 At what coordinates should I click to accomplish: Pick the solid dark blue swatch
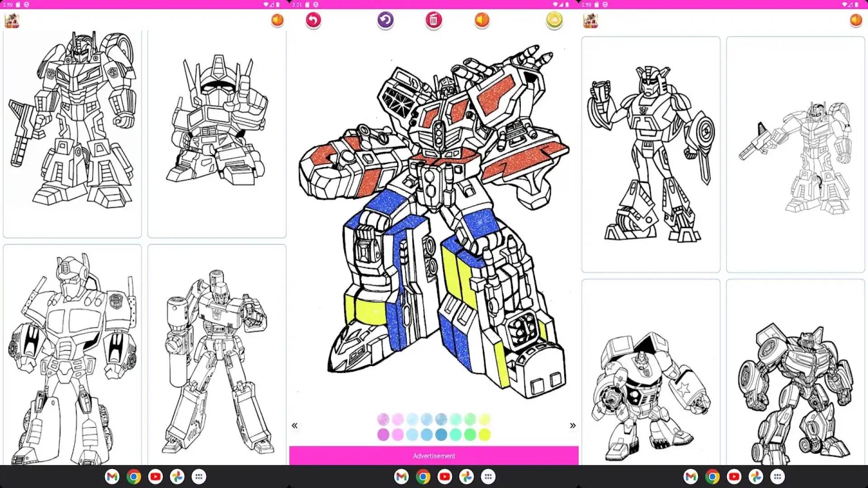(x=441, y=435)
